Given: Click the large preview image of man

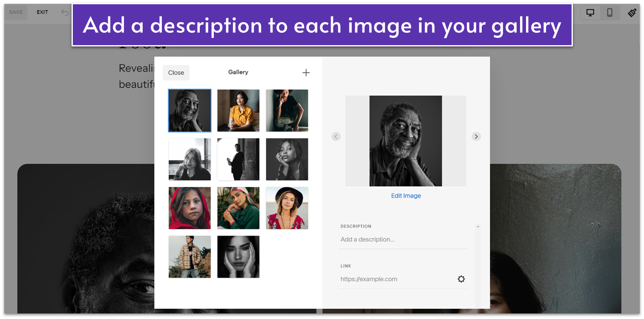Looking at the screenshot, I should coord(405,141).
